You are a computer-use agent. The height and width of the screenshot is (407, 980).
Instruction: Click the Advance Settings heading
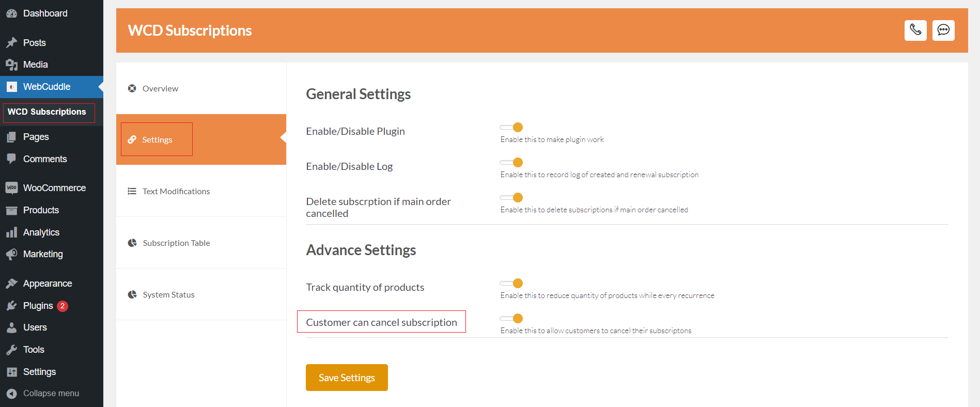tap(361, 250)
